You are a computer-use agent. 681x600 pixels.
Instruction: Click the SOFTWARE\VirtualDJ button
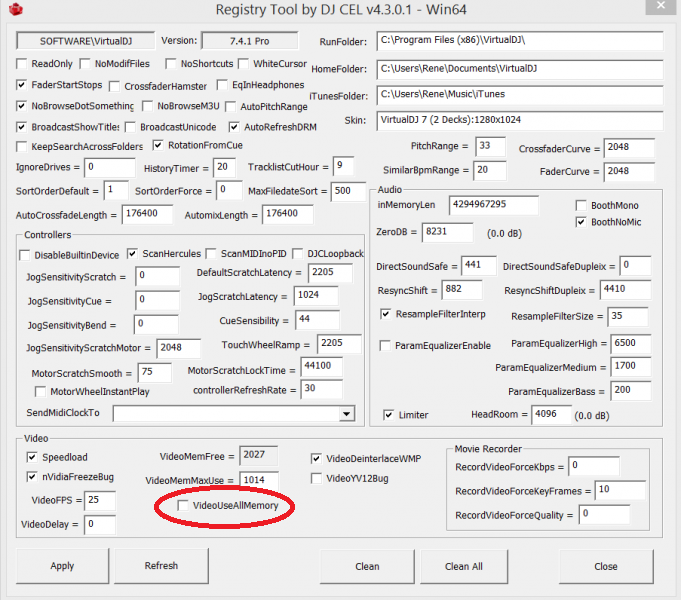86,41
